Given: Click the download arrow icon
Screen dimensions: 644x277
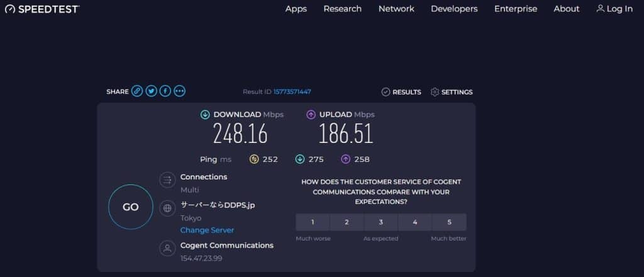Looking at the screenshot, I should click(205, 115).
